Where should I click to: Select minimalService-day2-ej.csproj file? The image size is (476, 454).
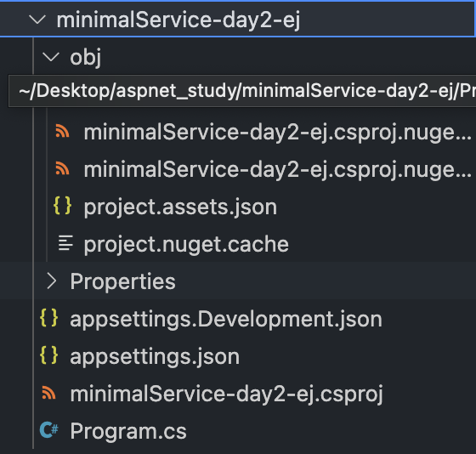pos(227,394)
